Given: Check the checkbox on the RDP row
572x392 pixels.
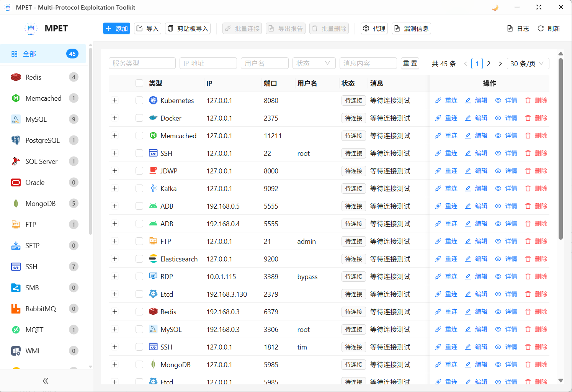Looking at the screenshot, I should coord(139,276).
